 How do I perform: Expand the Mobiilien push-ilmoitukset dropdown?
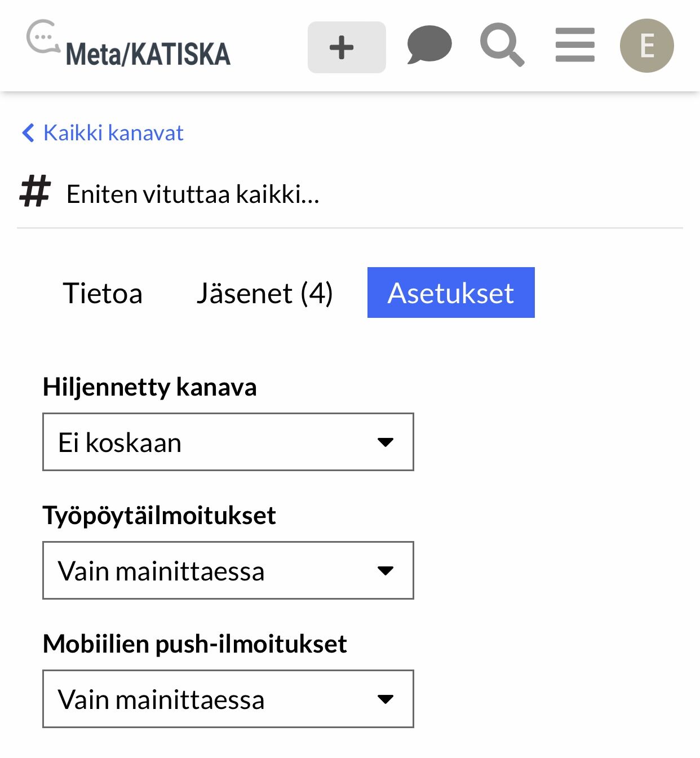click(x=228, y=699)
